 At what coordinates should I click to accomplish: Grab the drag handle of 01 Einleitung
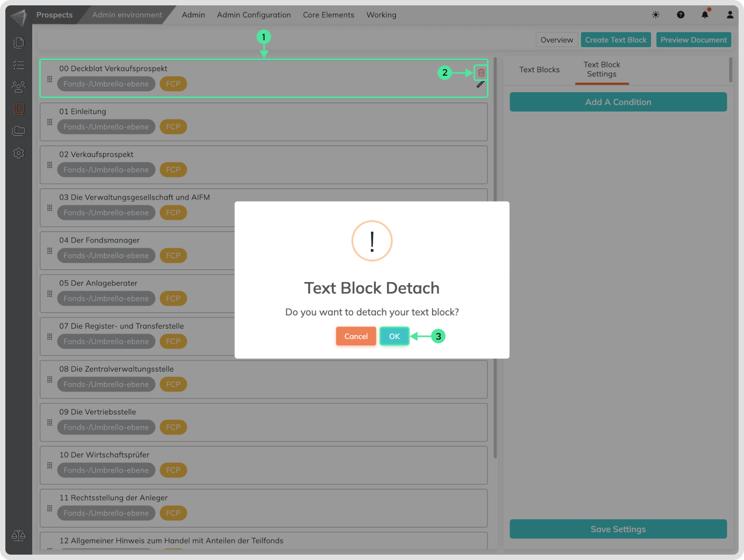[x=50, y=122]
